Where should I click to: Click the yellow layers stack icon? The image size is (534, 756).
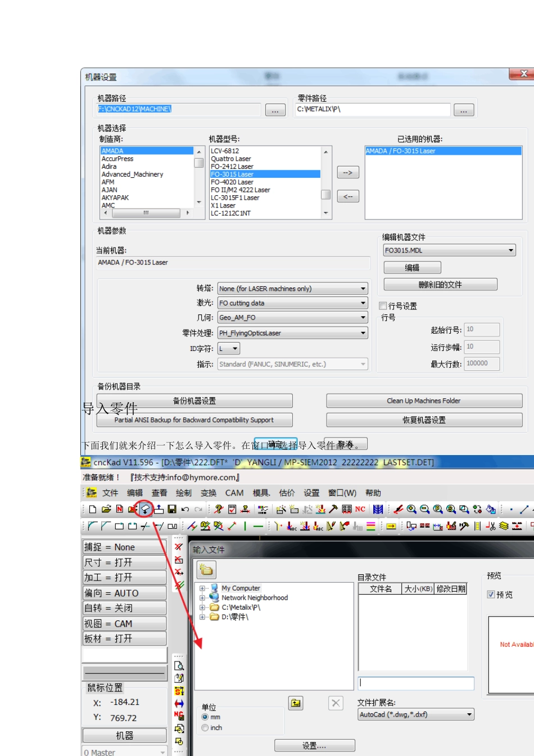coord(504,526)
